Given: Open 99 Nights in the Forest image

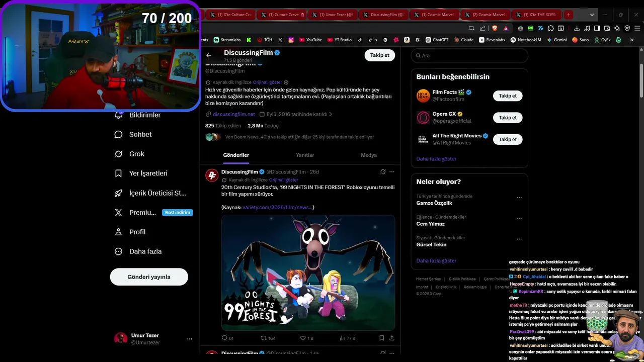Looking at the screenshot, I should (x=308, y=273).
